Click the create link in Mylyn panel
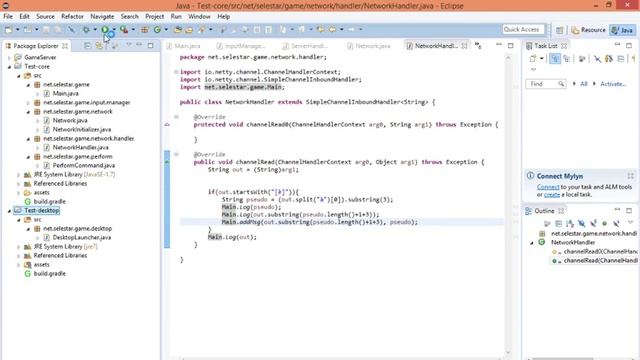The image size is (640, 360). click(552, 195)
